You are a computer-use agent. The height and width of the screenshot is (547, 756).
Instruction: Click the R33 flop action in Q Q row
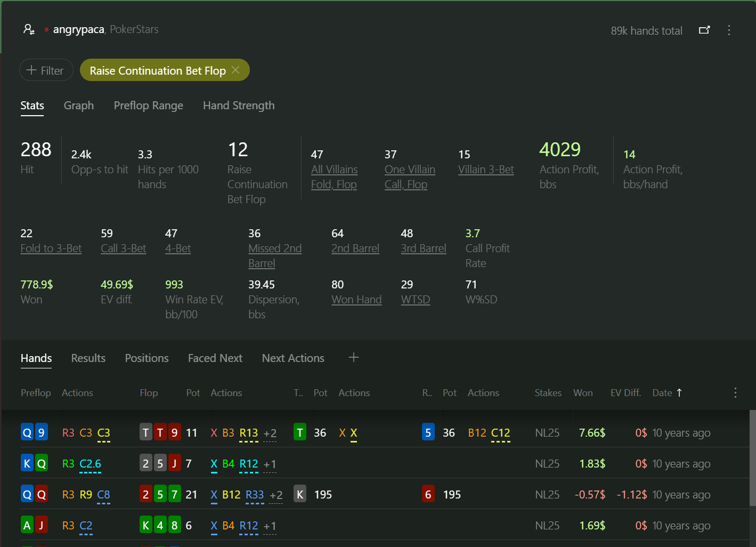(x=255, y=495)
